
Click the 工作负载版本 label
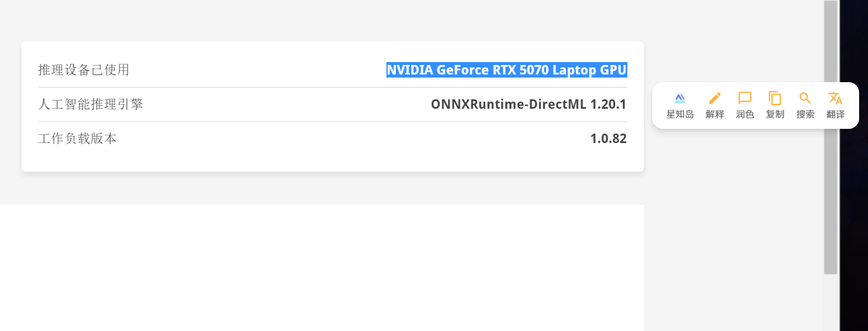pyautogui.click(x=77, y=139)
